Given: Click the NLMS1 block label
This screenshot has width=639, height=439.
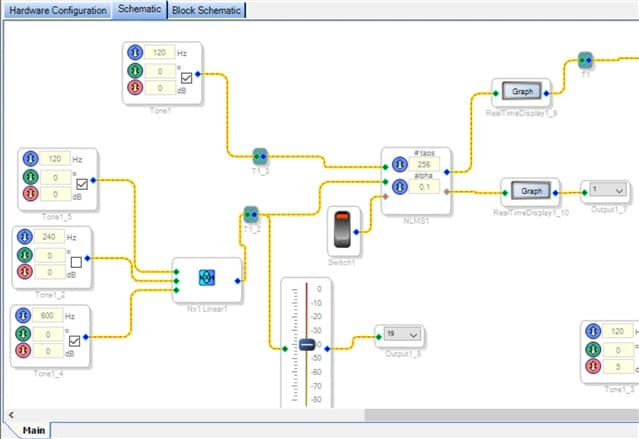Looking at the screenshot, I should (x=416, y=221).
